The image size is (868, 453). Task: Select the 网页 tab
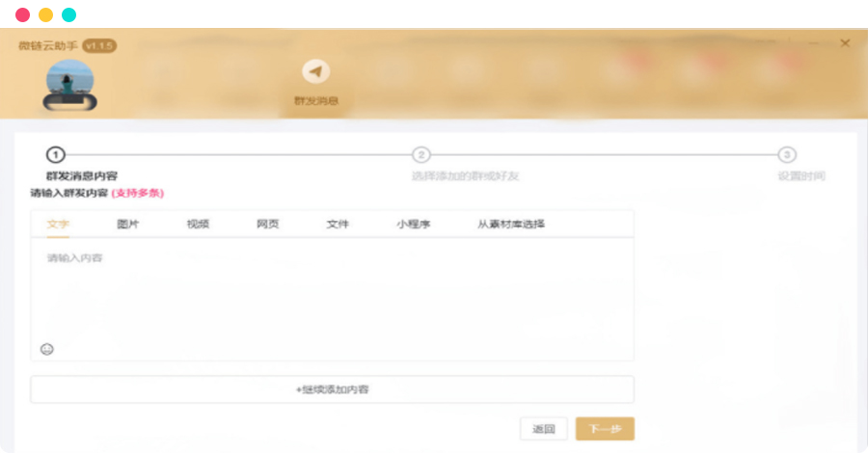[268, 224]
